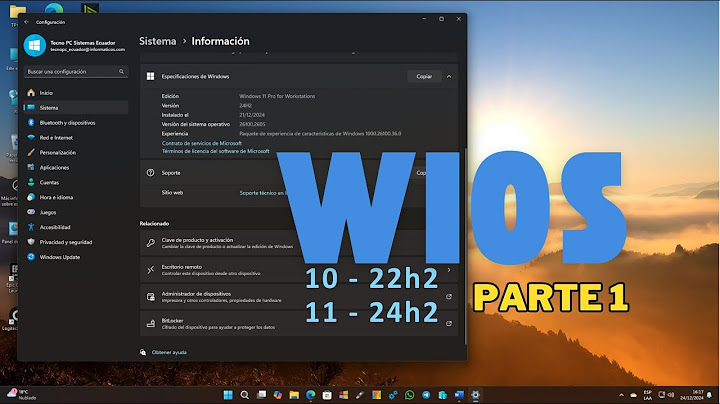Open File Explorer from the taskbar
Viewport: 720px width, 404px height.
click(294, 395)
